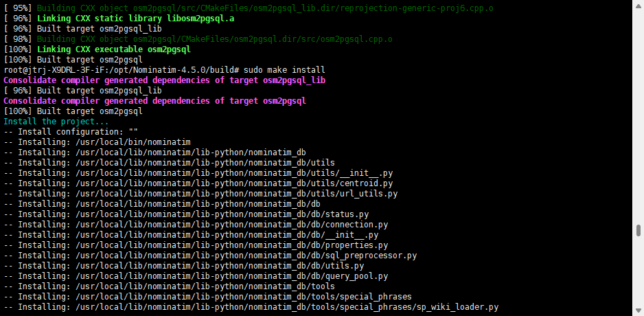Click the scrollbar down arrow

pyautogui.click(x=639, y=311)
